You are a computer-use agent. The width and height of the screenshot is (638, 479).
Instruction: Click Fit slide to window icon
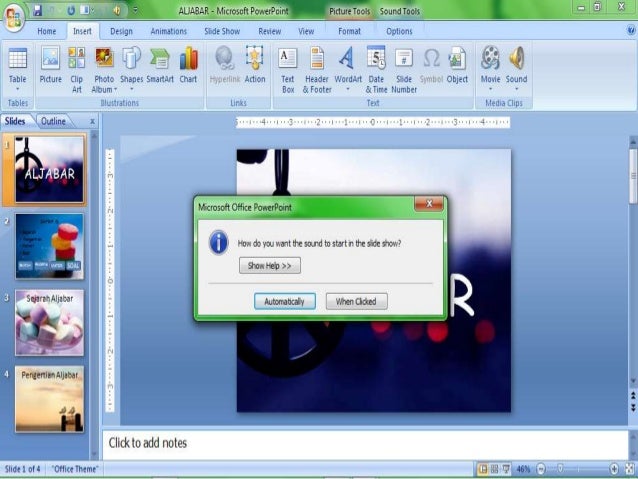(x=630, y=469)
